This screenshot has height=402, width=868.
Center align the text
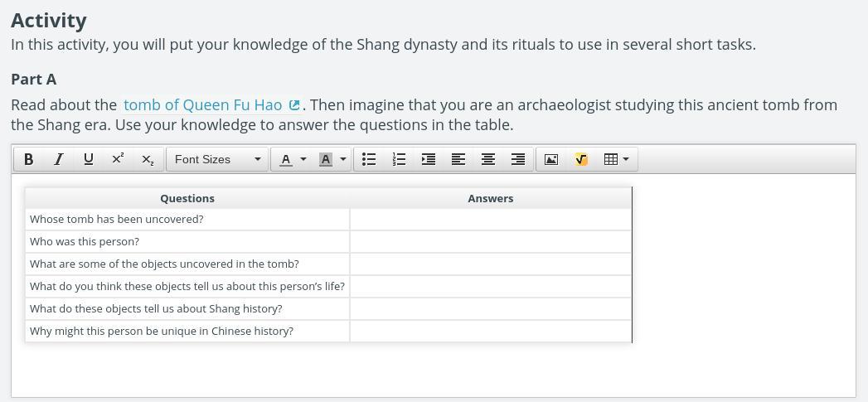(x=488, y=159)
